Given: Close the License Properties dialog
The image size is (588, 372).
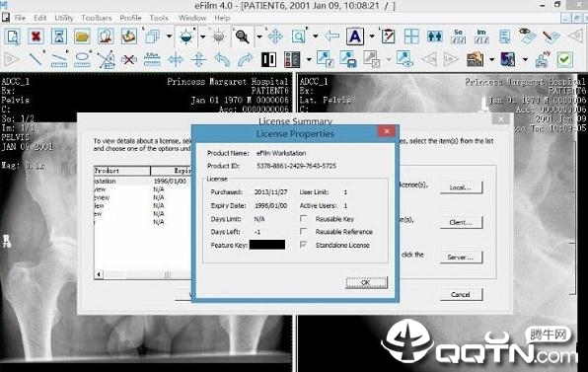Looking at the screenshot, I should [x=387, y=131].
